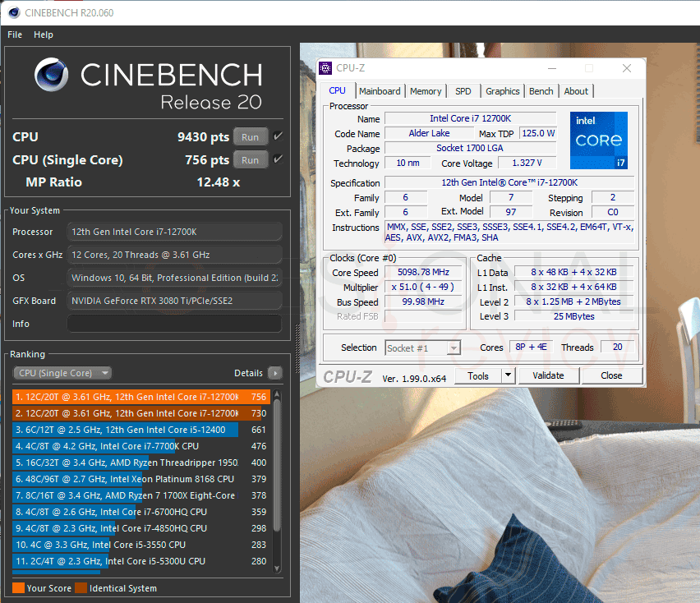Screen dimensions: 700x603
Task: Click the ranking scrollbar up arrow
Action: [277, 394]
